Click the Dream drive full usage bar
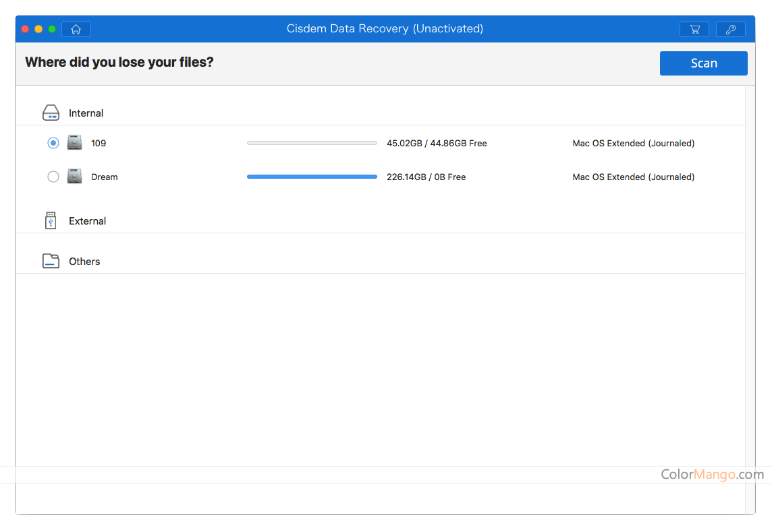The width and height of the screenshot is (772, 532). (x=312, y=177)
